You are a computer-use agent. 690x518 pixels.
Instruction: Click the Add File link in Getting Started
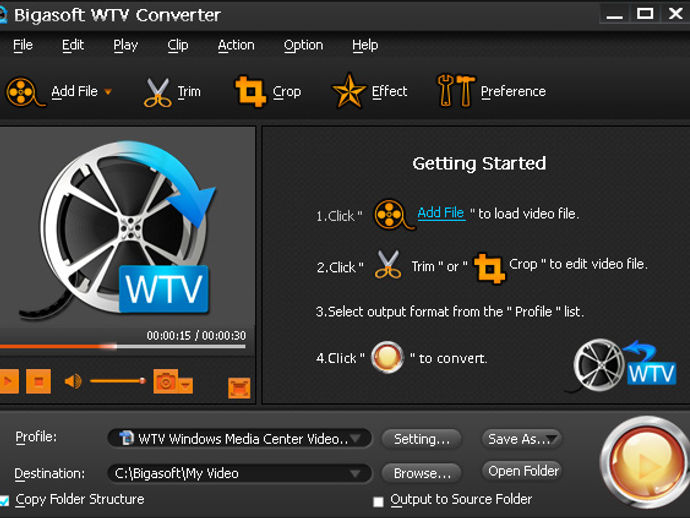tap(440, 213)
